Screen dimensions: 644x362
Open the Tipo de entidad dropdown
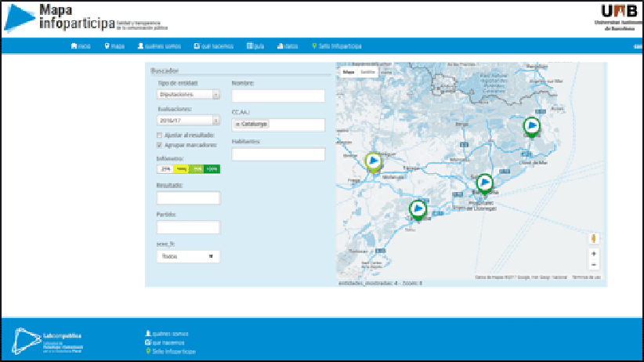click(x=188, y=95)
